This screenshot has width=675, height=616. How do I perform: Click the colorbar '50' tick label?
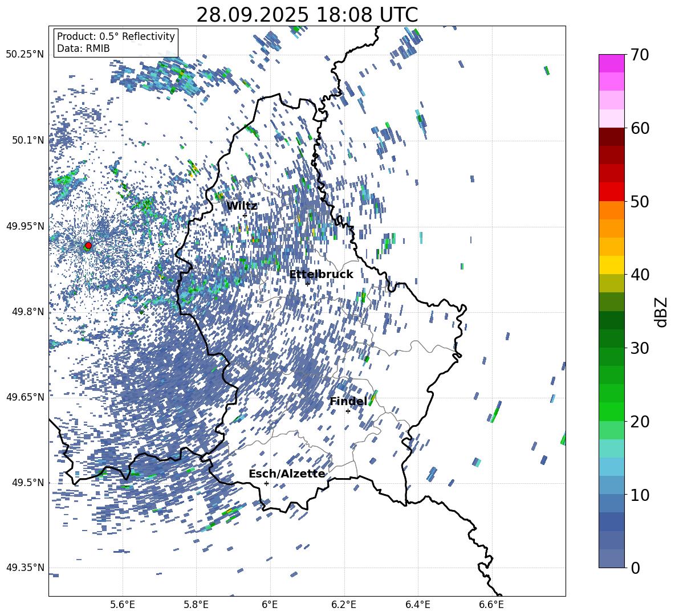coord(640,201)
